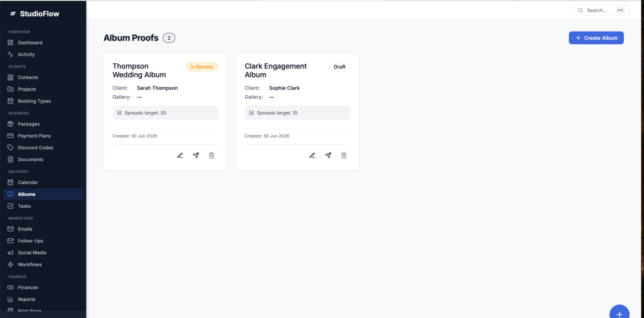
Task: Click Clark card 'Created: 30 Jun 2026'
Action: pyautogui.click(x=267, y=136)
